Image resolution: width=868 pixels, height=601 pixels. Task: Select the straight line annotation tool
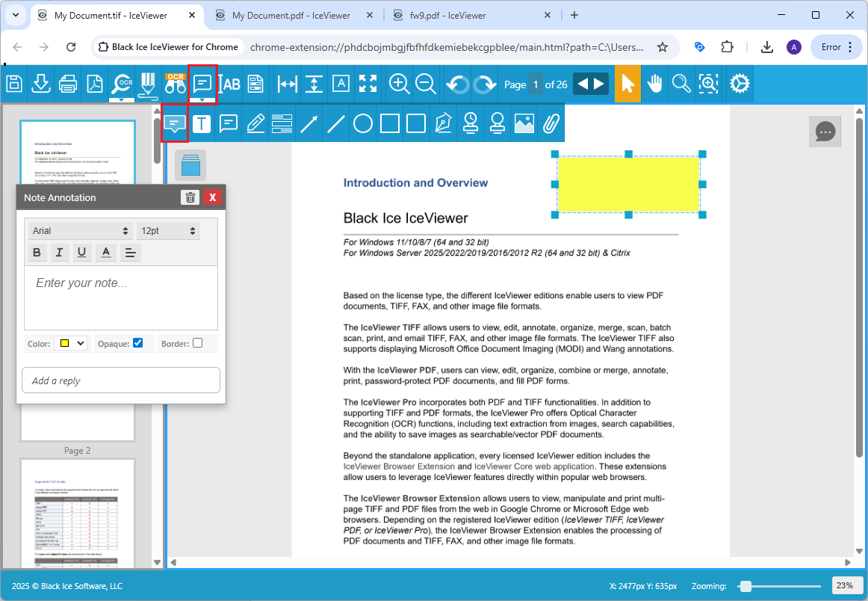point(336,123)
